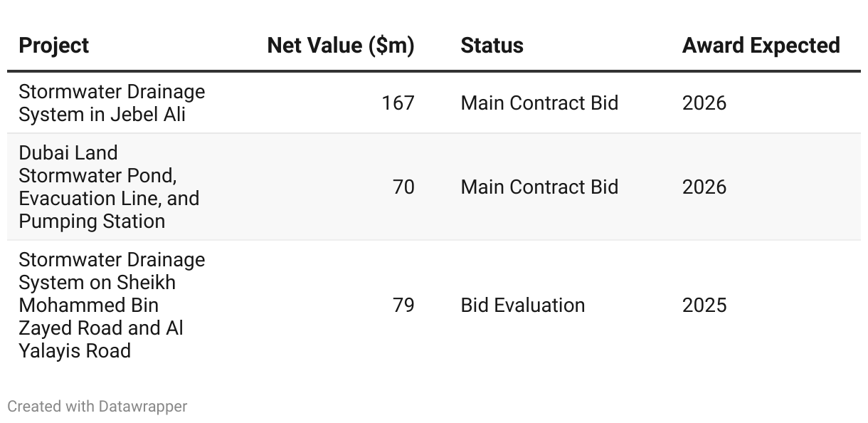The width and height of the screenshot is (868, 423).
Task: Click the 'Pumping Station' text line
Action: 92,221
